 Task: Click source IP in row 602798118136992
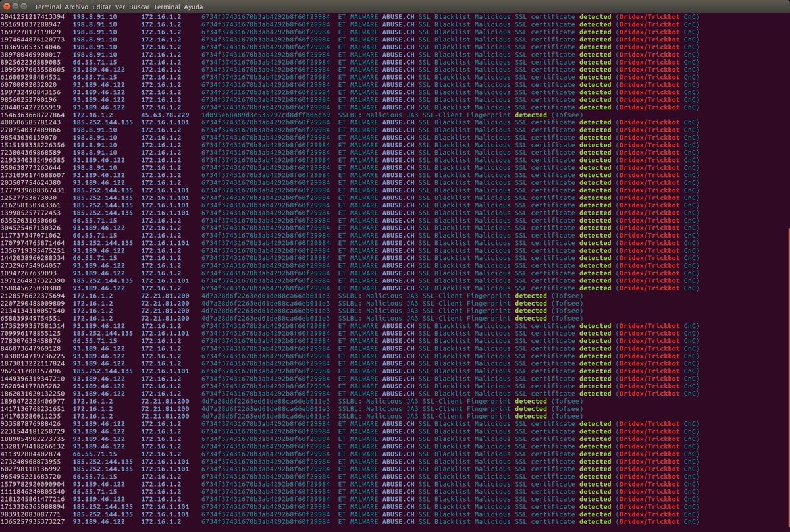click(x=104, y=469)
